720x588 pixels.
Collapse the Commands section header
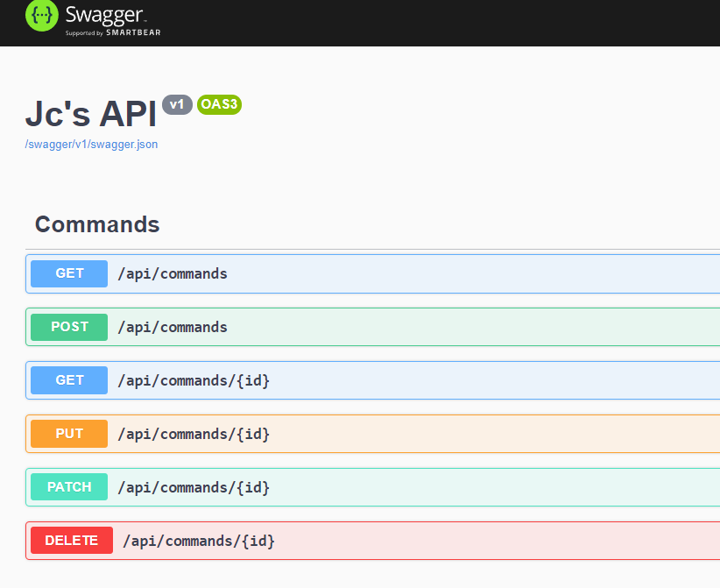[x=97, y=224]
